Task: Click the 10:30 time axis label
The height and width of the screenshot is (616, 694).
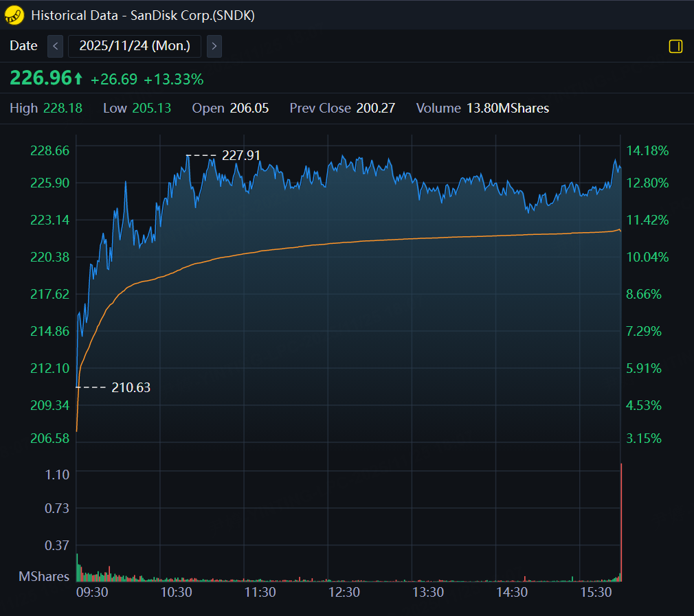Action: (176, 593)
